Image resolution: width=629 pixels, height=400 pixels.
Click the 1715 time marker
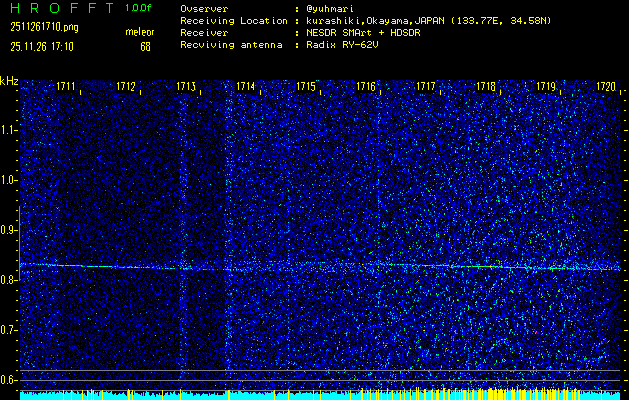pyautogui.click(x=306, y=86)
